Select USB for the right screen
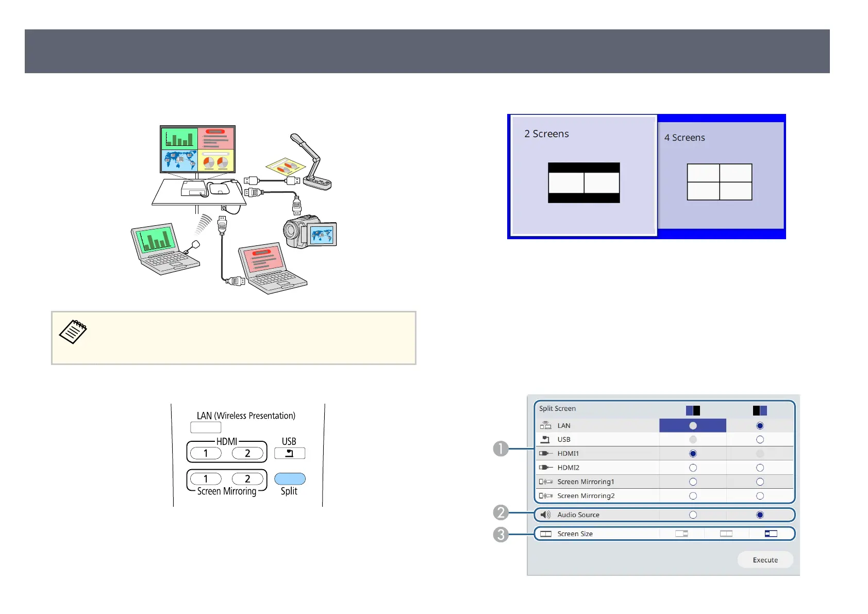This screenshot has width=868, height=614. [760, 440]
